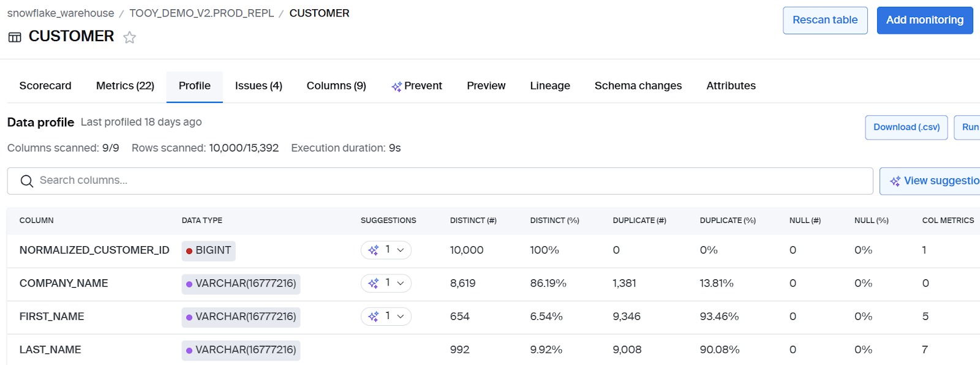The width and height of the screenshot is (980, 365).
Task: Click the purple VARCHAR type dot for LAST_NAME
Action: (x=189, y=350)
